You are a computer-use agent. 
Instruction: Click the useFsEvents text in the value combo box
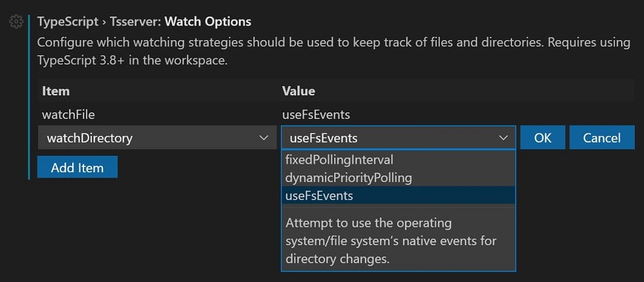324,138
